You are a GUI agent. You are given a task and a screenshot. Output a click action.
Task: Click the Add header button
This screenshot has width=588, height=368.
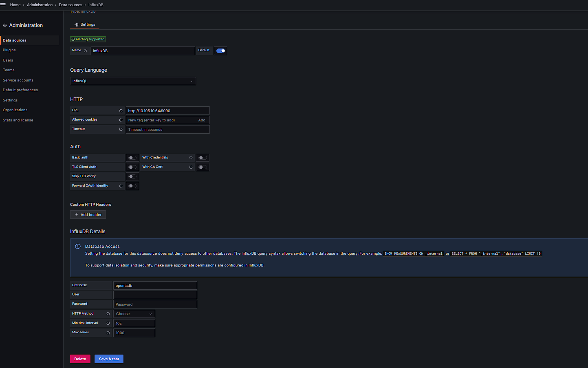88,215
